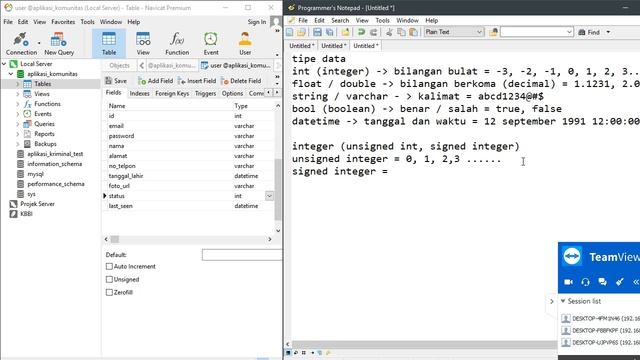Click New file icon in Programmer's Notepad
Image resolution: width=640 pixels, height=360 pixels.
coord(290,32)
